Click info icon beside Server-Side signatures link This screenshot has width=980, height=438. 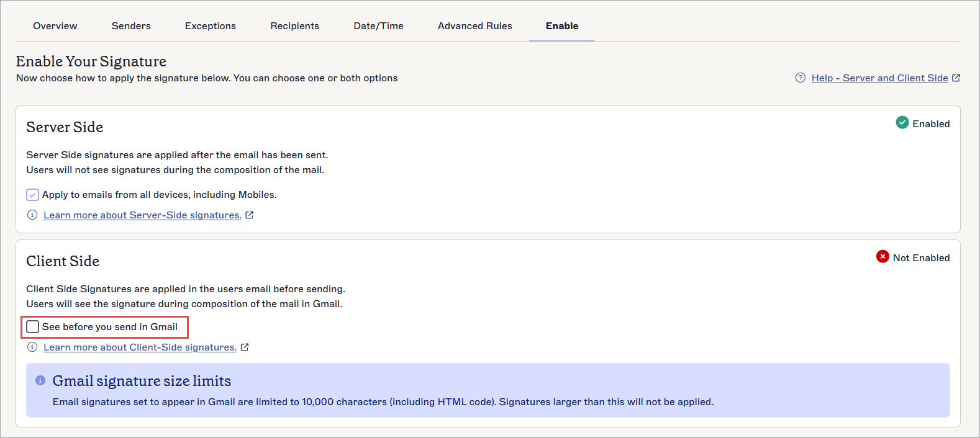click(x=32, y=215)
